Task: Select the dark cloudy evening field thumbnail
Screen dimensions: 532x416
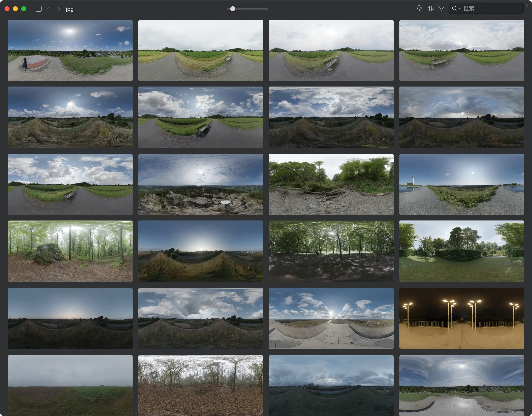Action: (x=331, y=385)
